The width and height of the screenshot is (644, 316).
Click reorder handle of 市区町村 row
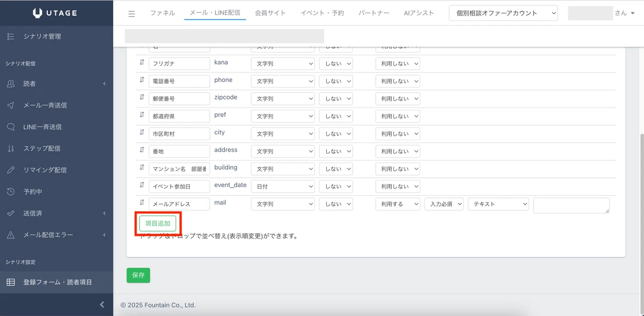[x=142, y=132]
